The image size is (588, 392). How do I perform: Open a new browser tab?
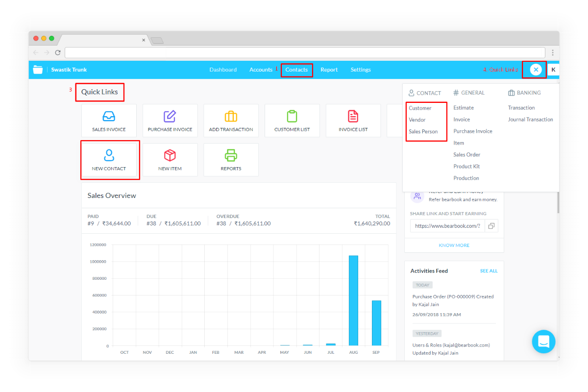[x=157, y=40]
